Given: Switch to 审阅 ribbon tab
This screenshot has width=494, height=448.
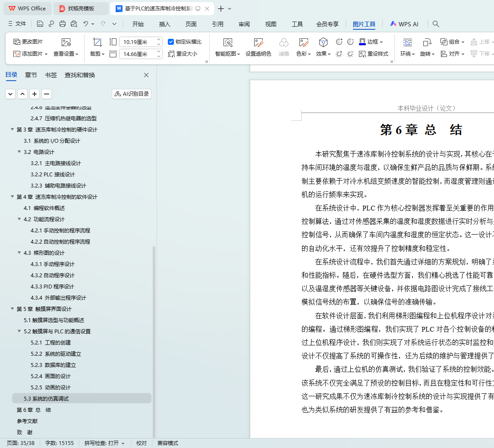Looking at the screenshot, I should tap(244, 24).
